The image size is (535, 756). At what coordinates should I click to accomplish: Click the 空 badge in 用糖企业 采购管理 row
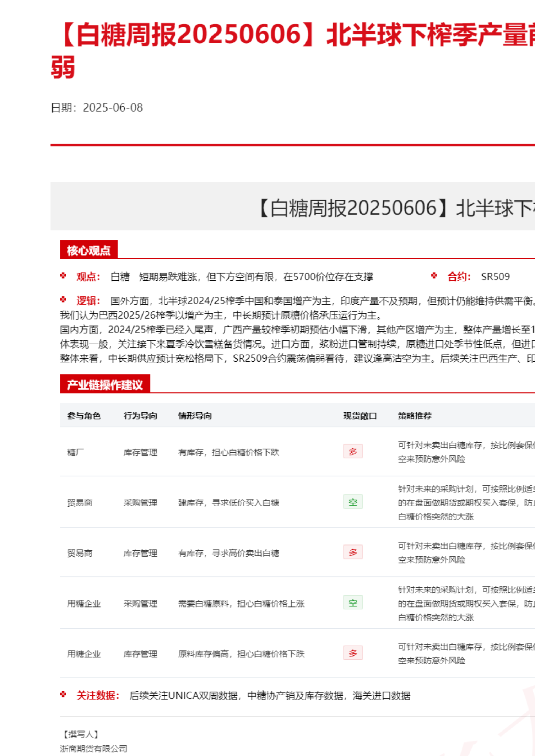[353, 603]
